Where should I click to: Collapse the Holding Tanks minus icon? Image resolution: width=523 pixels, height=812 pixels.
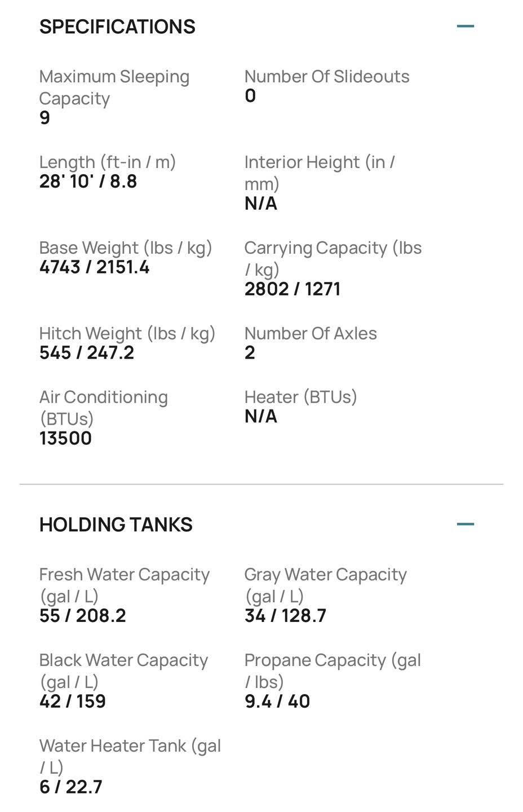tap(465, 524)
